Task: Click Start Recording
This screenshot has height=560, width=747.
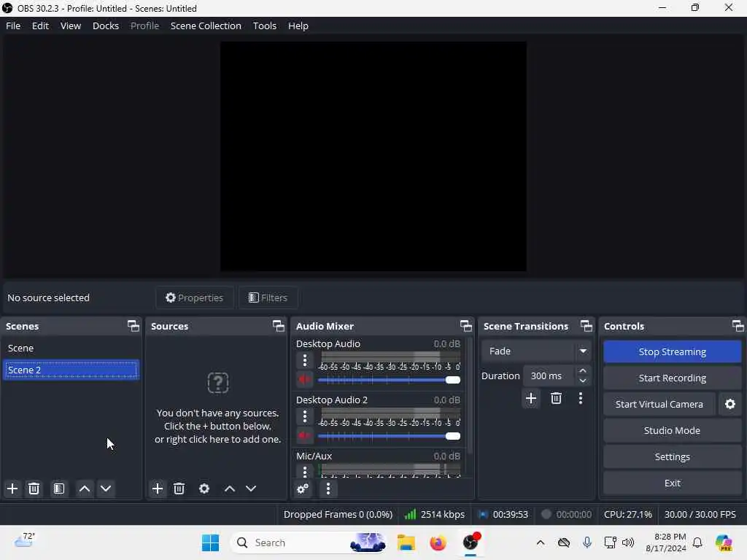Action: pos(672,378)
